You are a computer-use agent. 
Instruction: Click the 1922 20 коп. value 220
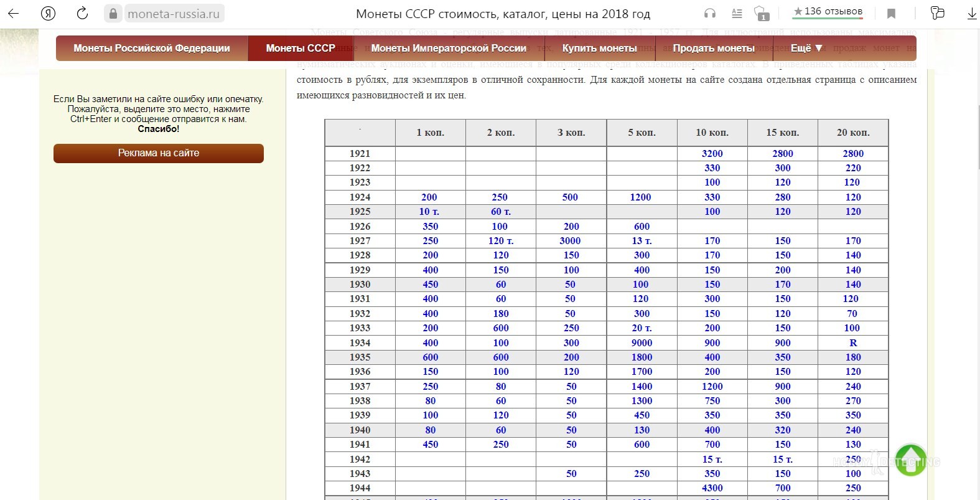[853, 167]
